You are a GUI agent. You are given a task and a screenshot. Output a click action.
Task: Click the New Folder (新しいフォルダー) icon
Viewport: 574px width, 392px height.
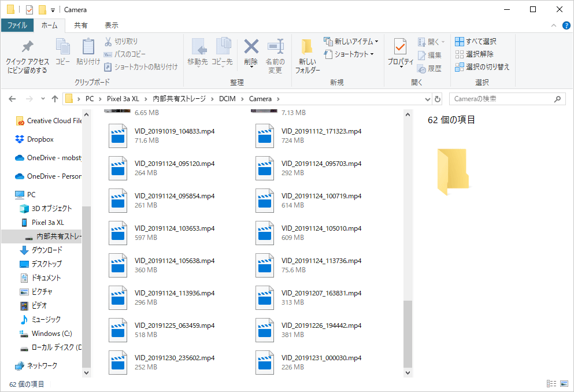coord(307,47)
